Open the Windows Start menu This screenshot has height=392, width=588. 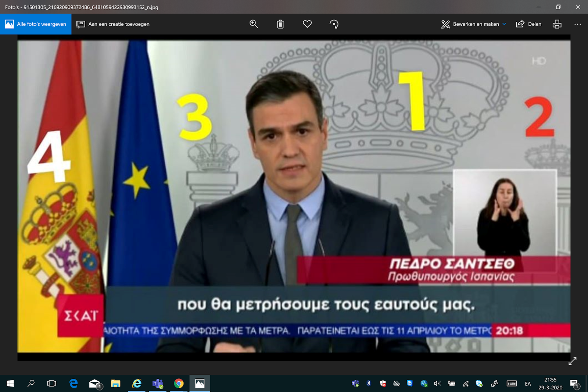click(10, 384)
